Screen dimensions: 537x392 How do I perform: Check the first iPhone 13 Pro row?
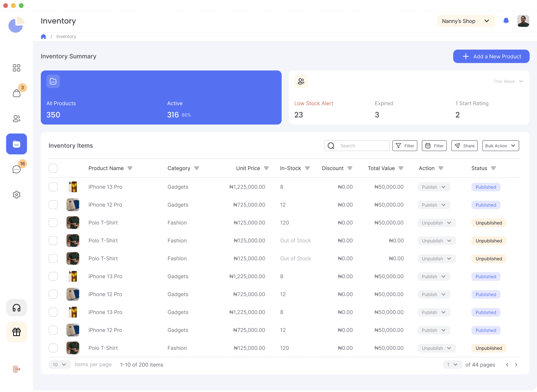click(x=53, y=187)
